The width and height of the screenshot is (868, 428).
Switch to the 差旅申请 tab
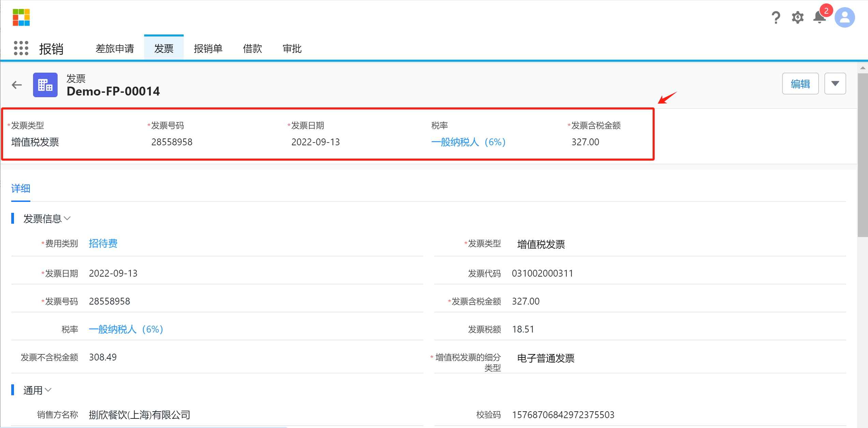[115, 49]
